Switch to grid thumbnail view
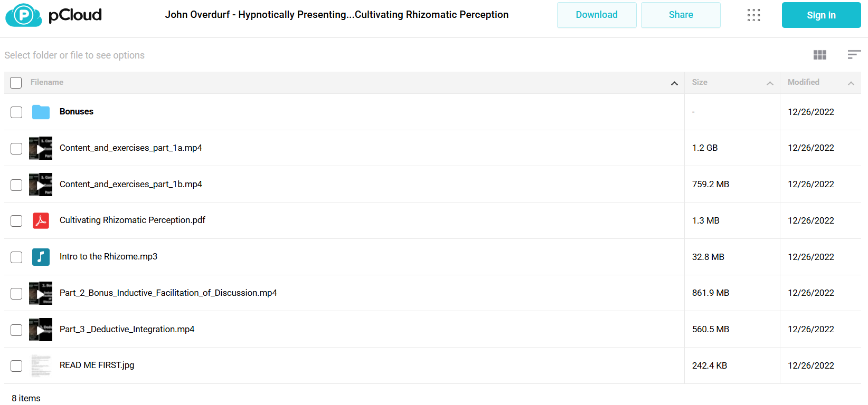This screenshot has height=405, width=868. [820, 55]
